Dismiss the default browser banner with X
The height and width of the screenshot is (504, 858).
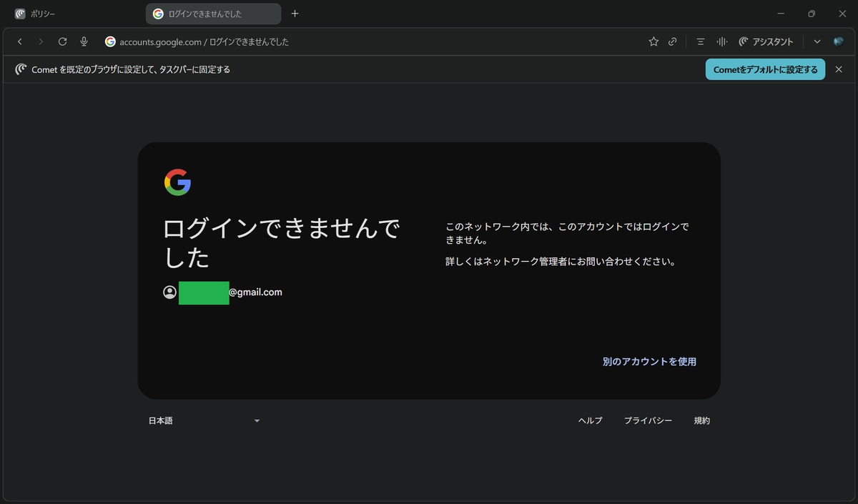click(839, 69)
